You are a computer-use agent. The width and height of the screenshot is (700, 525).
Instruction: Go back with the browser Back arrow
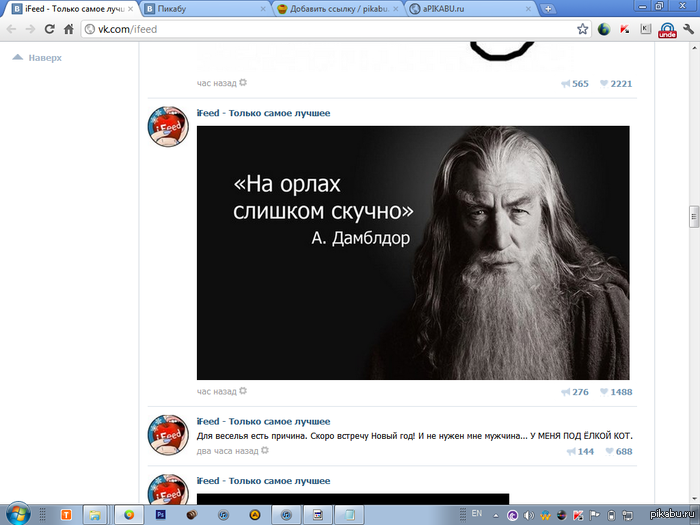(11, 29)
